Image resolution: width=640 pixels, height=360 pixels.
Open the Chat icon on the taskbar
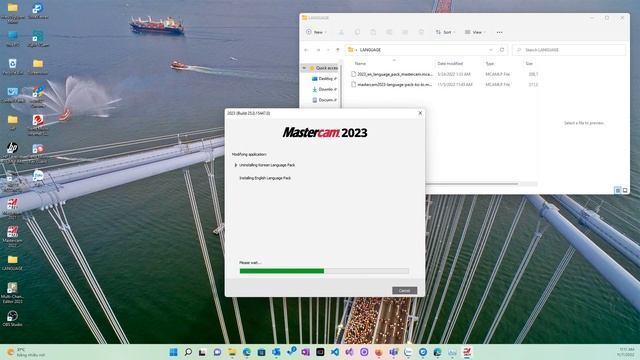(x=217, y=352)
